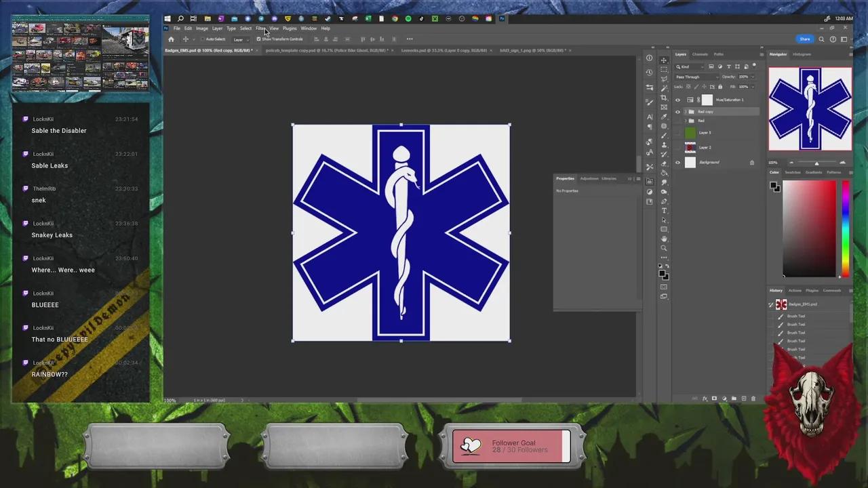Open the Opacity value dropdown

click(x=753, y=77)
